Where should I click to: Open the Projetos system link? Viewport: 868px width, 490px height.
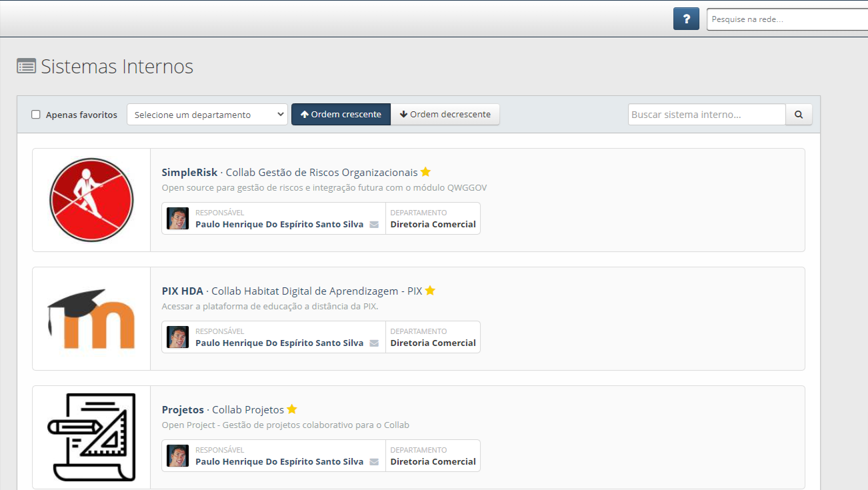click(x=183, y=409)
